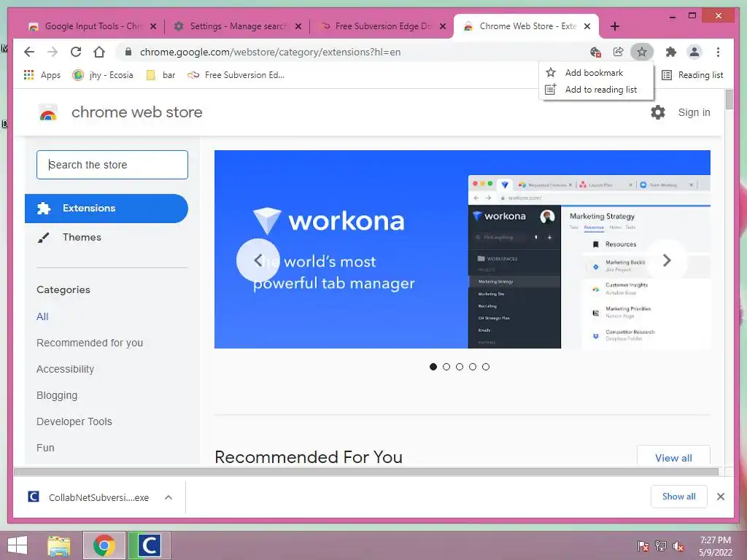This screenshot has width=747, height=560.
Task: Go back with the browser back arrow
Action: click(x=29, y=52)
